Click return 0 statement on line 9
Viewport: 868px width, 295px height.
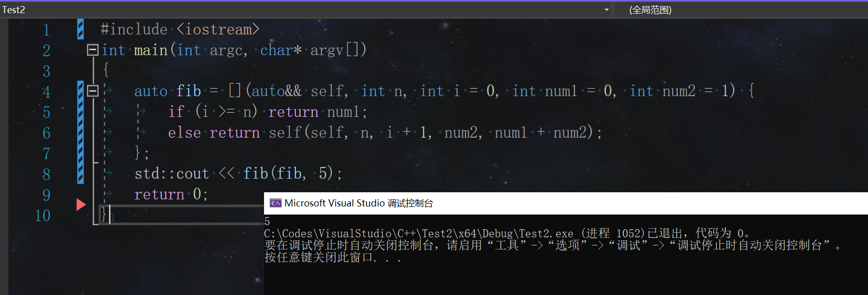pos(170,194)
